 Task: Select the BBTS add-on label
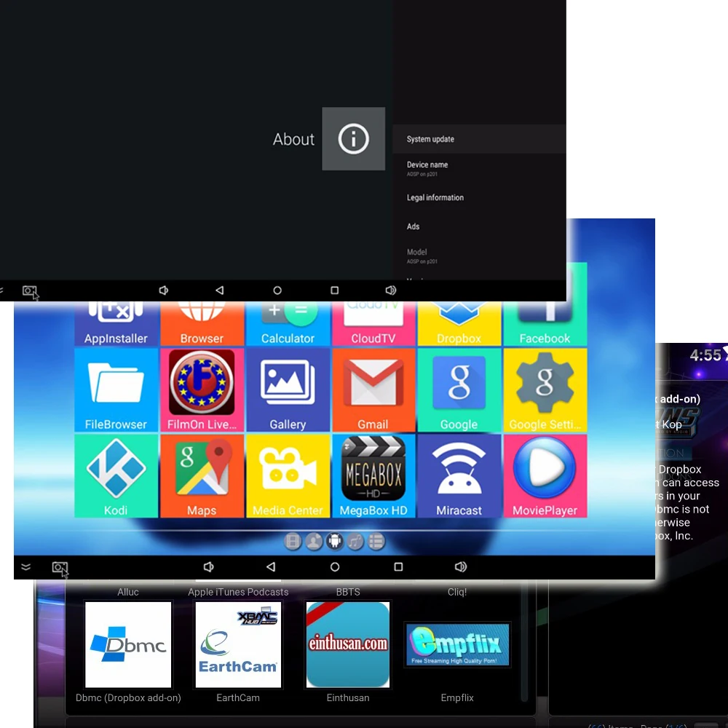pos(348,592)
